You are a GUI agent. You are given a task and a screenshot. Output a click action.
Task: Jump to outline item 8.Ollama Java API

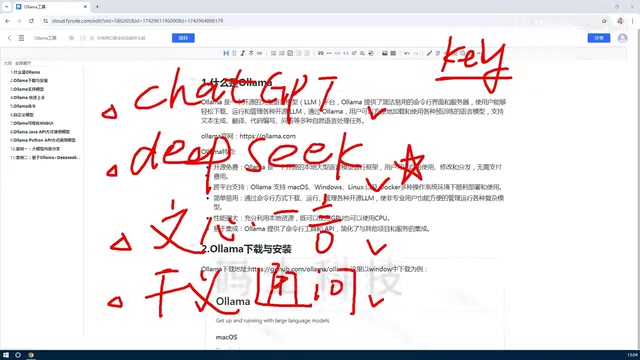pyautogui.click(x=40, y=132)
